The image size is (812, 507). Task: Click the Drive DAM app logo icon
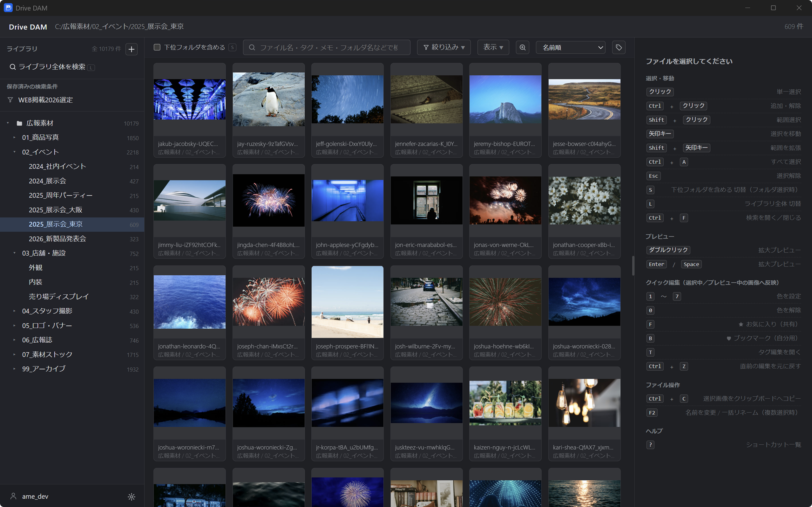tap(8, 8)
